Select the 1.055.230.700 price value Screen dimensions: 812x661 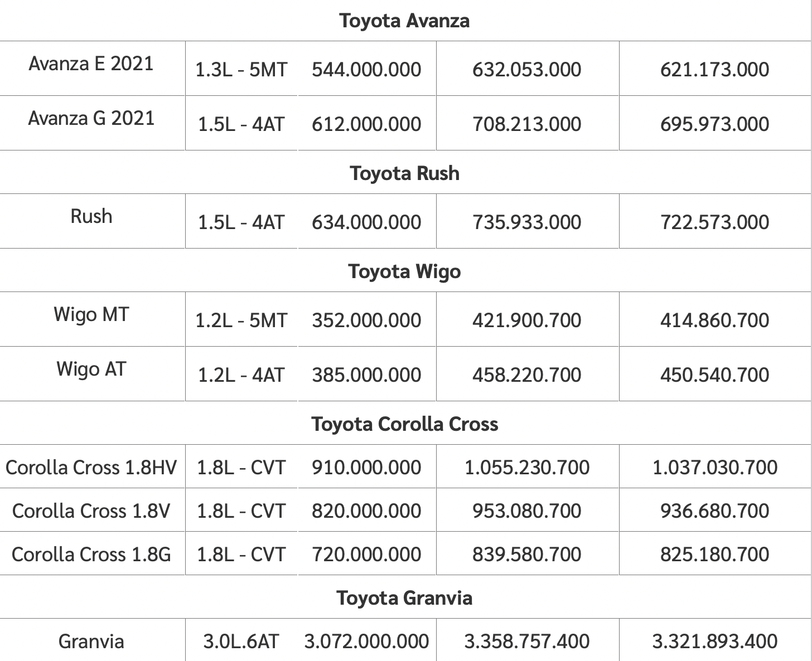(526, 467)
